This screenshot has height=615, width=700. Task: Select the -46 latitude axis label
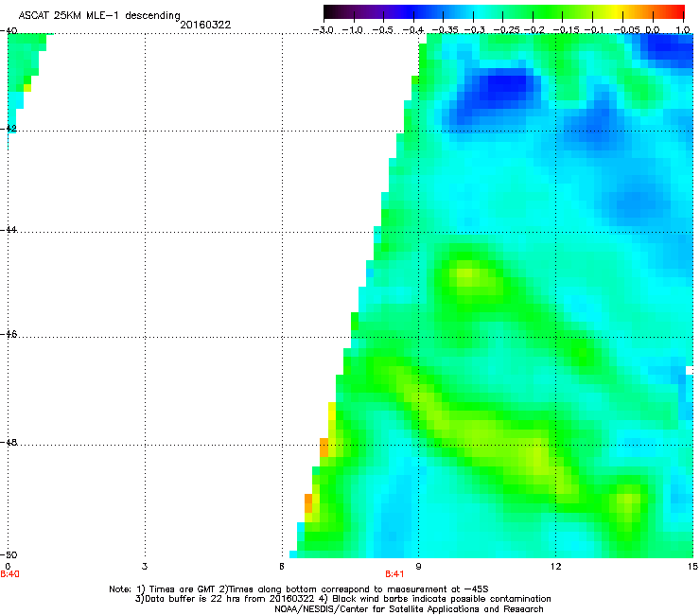coord(9,335)
